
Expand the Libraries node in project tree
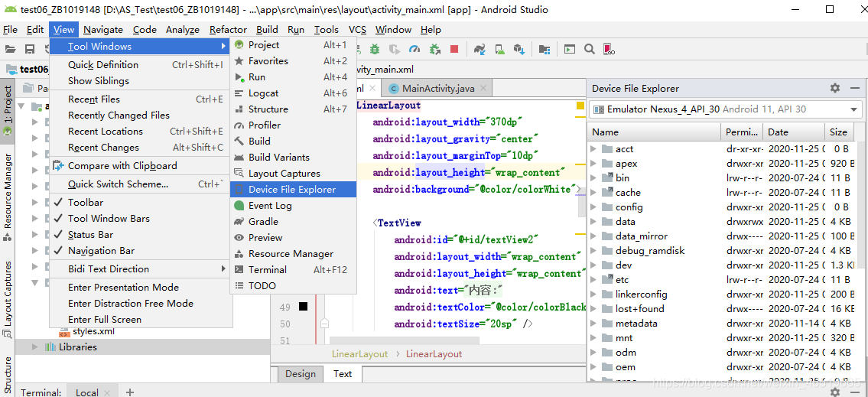35,347
